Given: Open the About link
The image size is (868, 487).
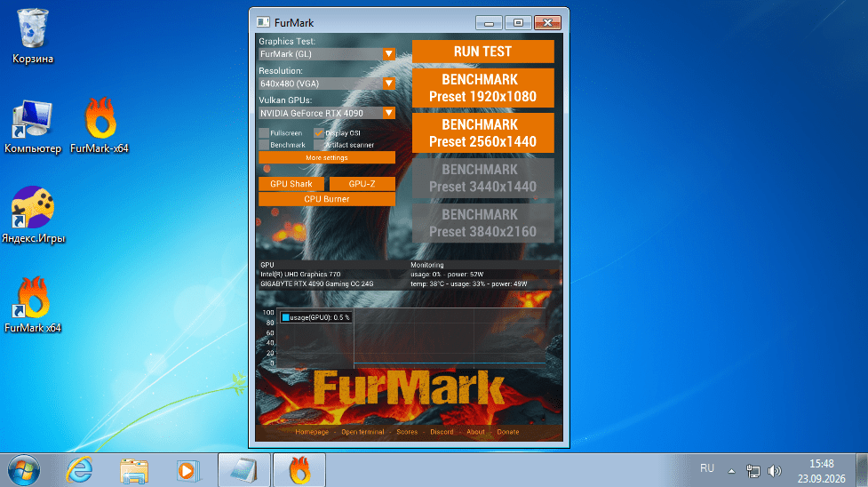Looking at the screenshot, I should [475, 432].
